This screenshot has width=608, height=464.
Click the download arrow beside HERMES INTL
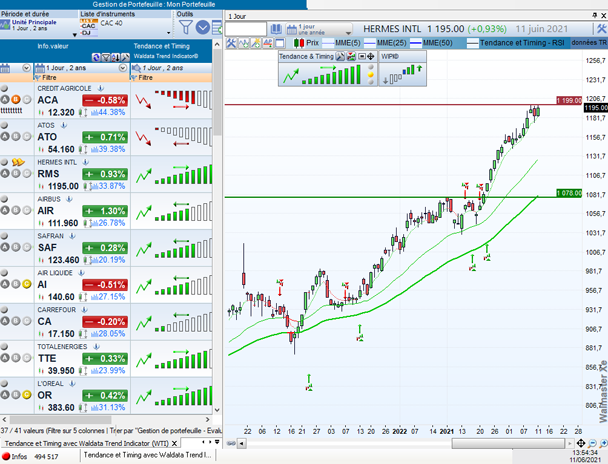[85, 162]
